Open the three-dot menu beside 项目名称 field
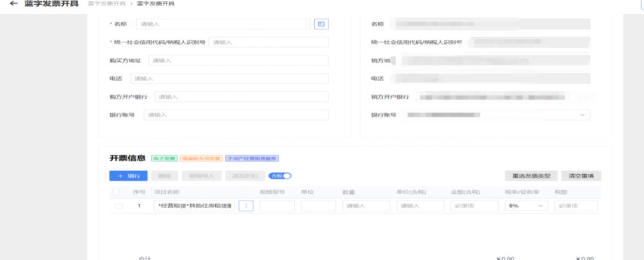The image size is (644, 260). pyautogui.click(x=246, y=206)
